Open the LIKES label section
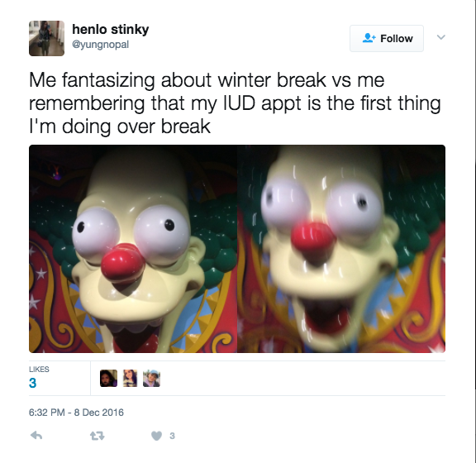476x463 pixels. pos(39,369)
